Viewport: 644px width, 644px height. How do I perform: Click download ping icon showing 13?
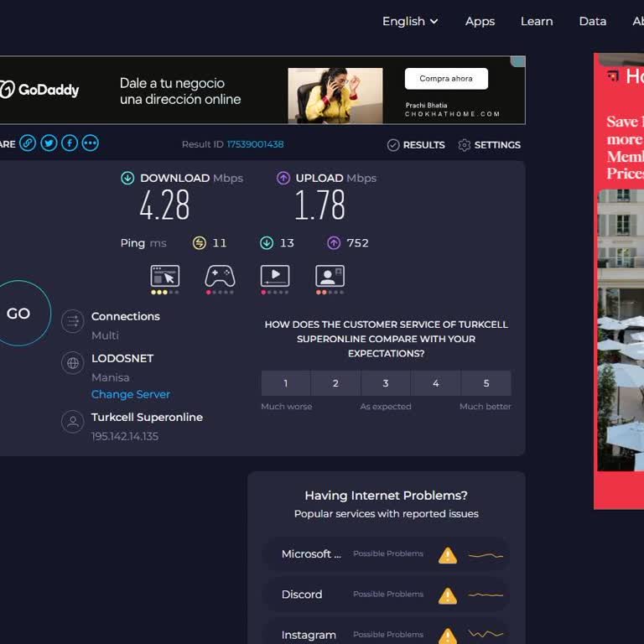pyautogui.click(x=267, y=243)
